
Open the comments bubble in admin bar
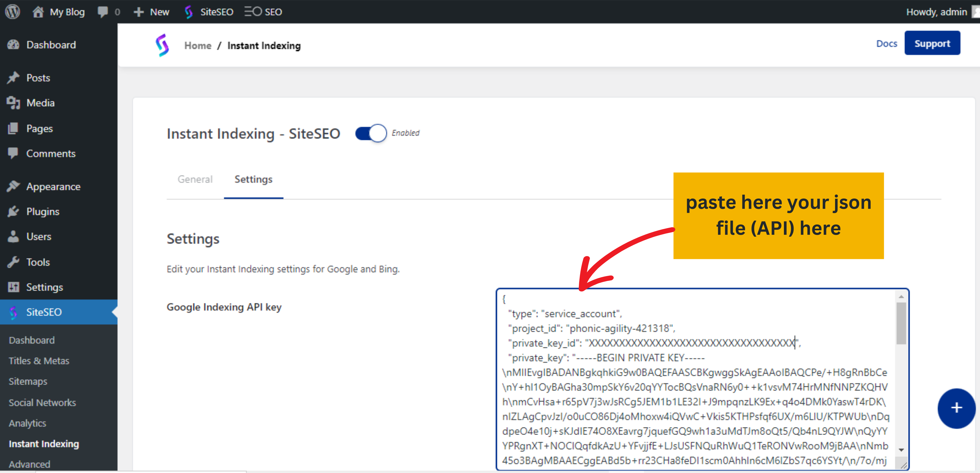pos(103,12)
